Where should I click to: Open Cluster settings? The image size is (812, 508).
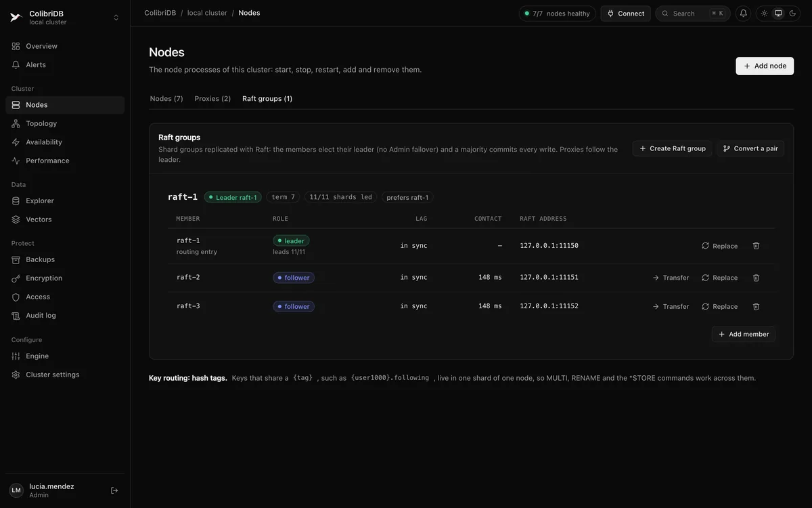pos(65,375)
